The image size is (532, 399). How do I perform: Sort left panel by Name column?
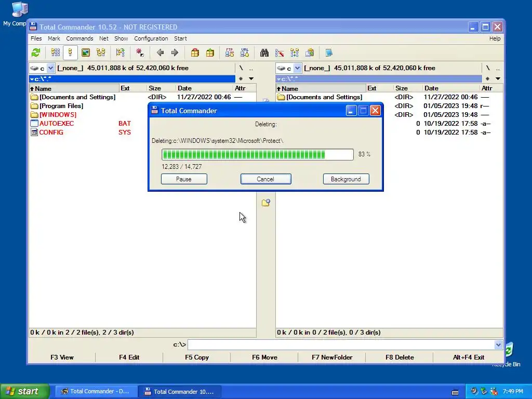[x=74, y=88]
